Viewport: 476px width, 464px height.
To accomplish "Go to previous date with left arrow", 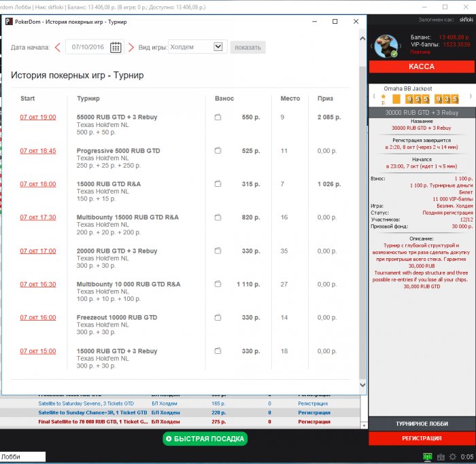I will coord(58,48).
